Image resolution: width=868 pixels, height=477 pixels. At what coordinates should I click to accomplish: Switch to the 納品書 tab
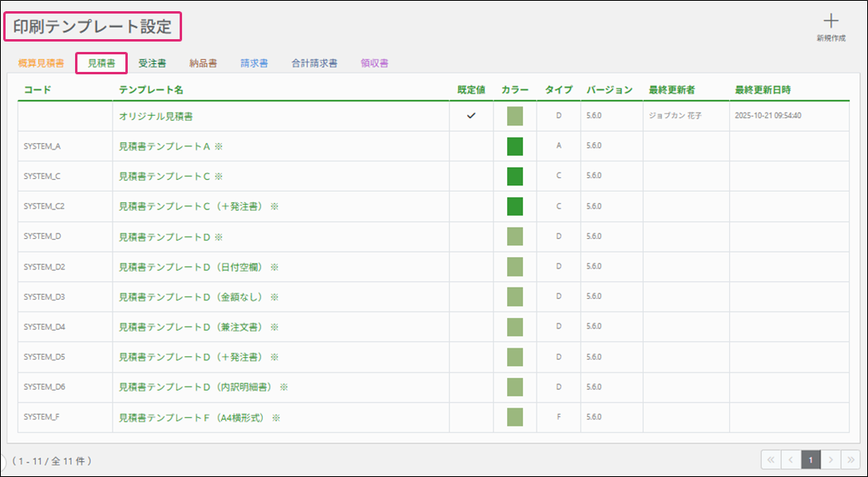tap(203, 63)
